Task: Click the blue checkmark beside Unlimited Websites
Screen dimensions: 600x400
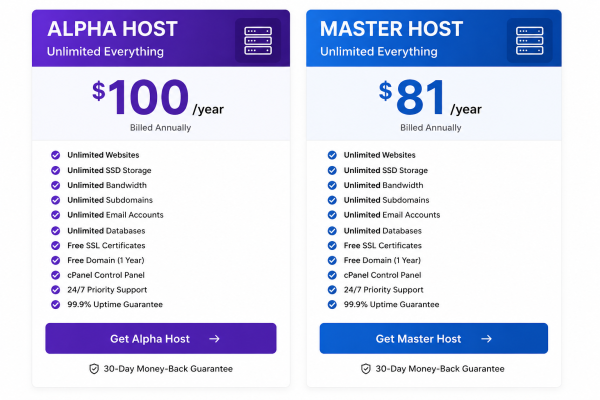Action: tap(332, 155)
